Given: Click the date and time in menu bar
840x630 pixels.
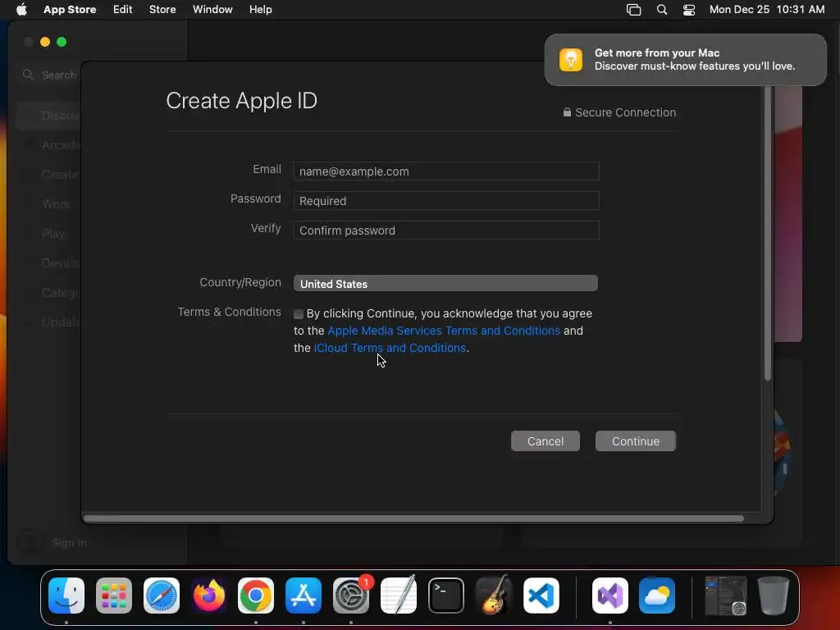Looking at the screenshot, I should coord(767,10).
